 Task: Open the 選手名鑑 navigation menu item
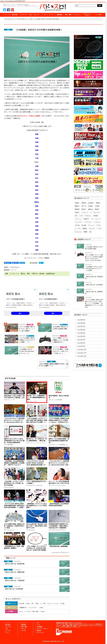tap(15, 15)
